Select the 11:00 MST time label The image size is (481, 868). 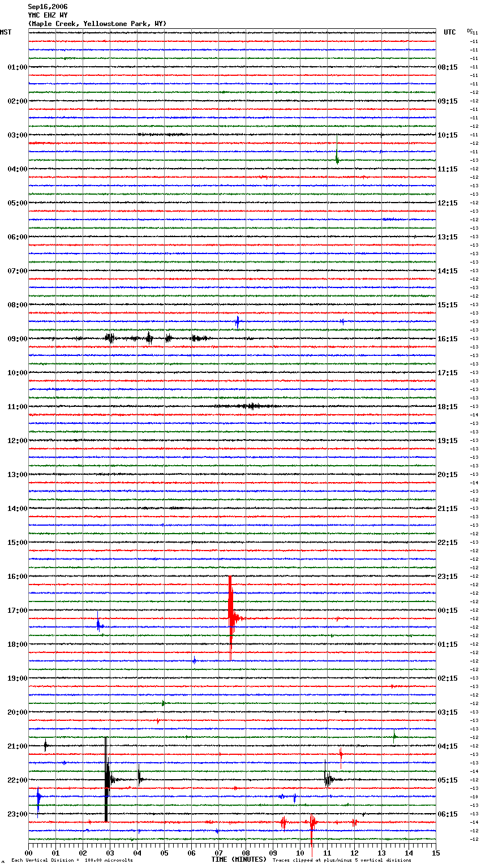coord(17,407)
